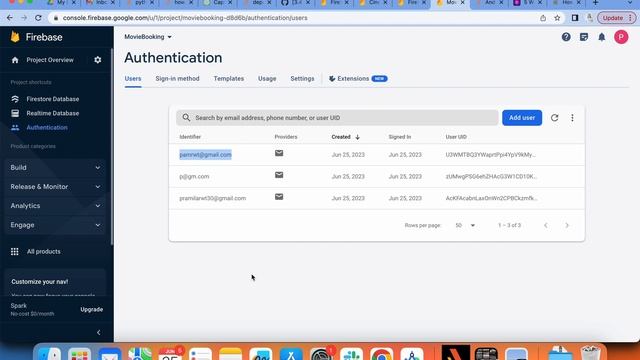
Task: Go to previous page of users
Action: (546, 225)
